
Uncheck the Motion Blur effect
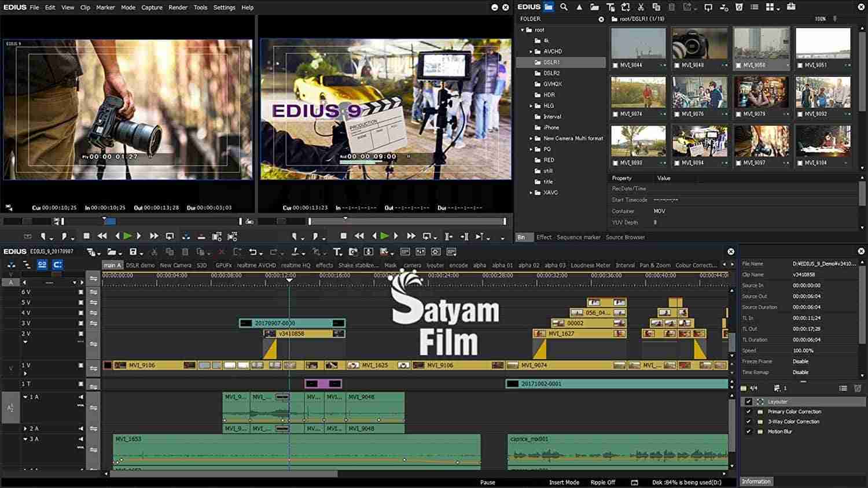pos(749,431)
